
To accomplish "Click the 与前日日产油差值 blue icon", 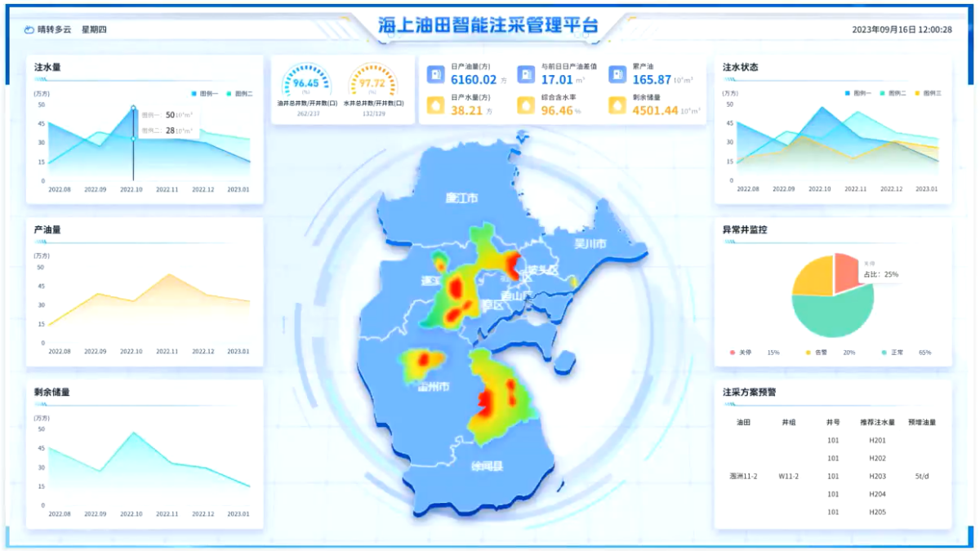I will pos(526,75).
